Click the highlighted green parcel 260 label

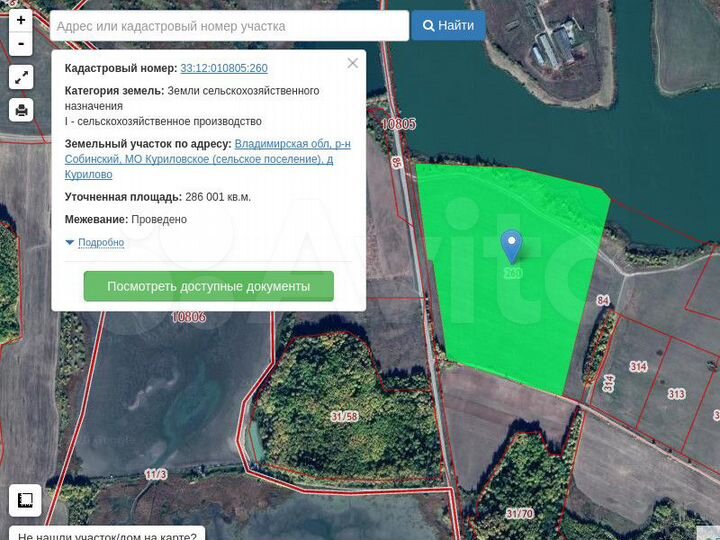(512, 273)
